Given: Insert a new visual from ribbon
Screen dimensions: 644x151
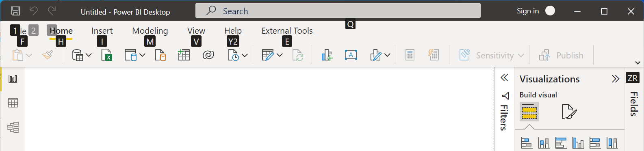Looking at the screenshot, I should (x=327, y=55).
